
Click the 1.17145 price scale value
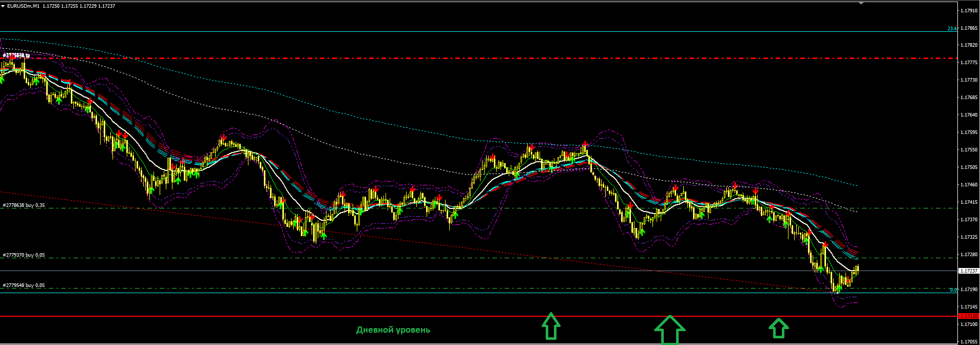969,307
